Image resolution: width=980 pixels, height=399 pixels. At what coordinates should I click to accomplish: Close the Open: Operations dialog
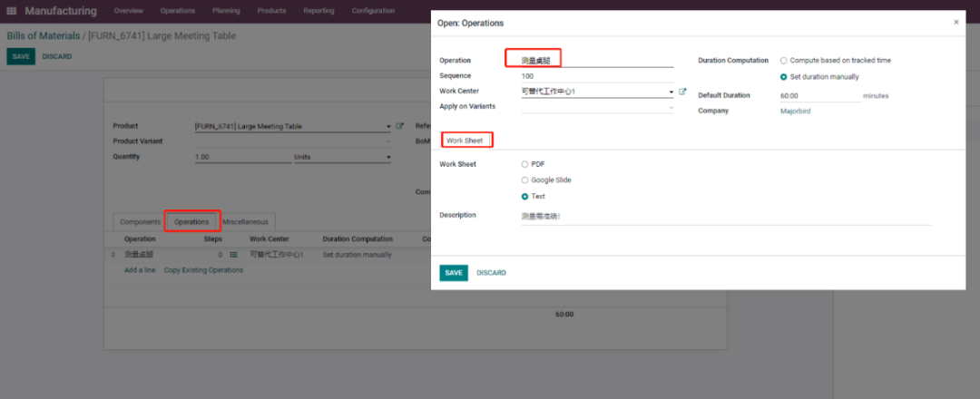955,22
